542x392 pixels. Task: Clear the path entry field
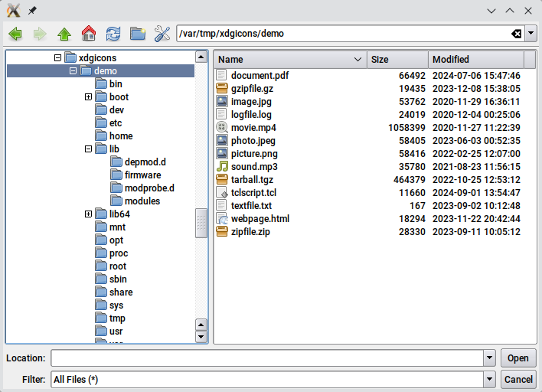[517, 34]
